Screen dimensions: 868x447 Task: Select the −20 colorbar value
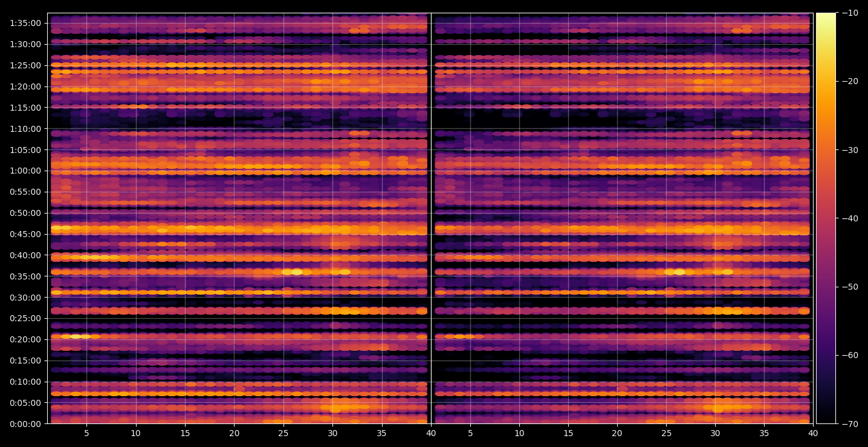(850, 81)
